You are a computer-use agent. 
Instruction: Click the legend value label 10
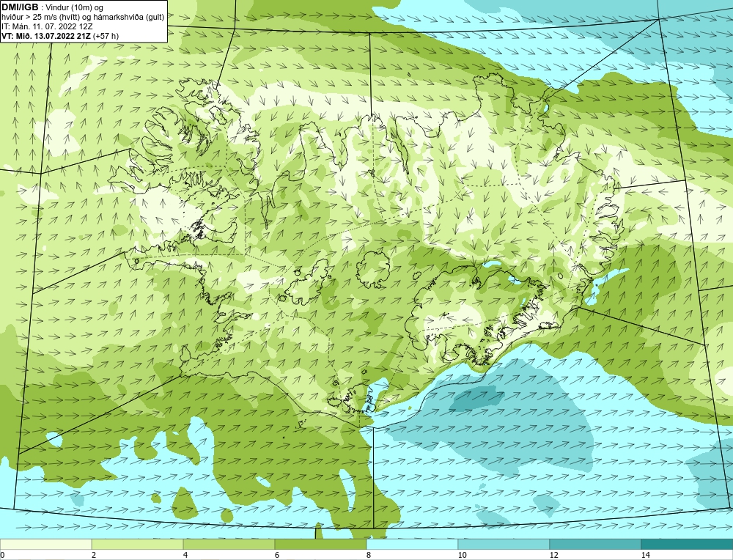tap(462, 555)
